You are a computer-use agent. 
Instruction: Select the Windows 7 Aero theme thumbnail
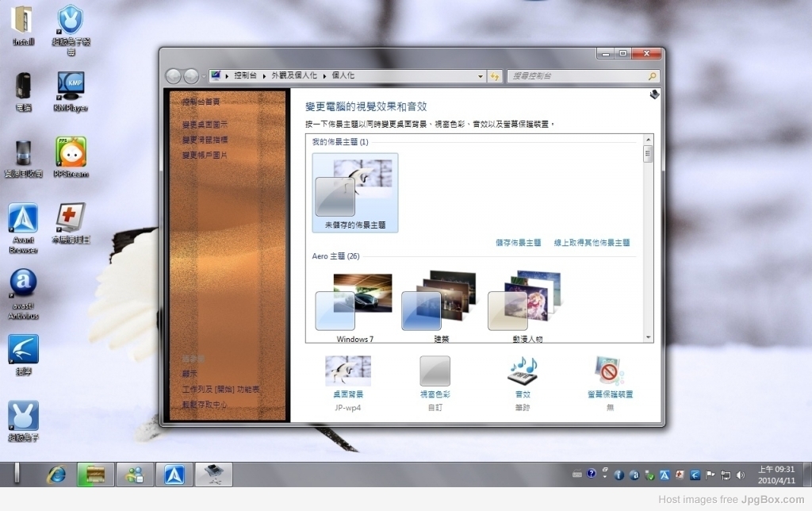354,307
